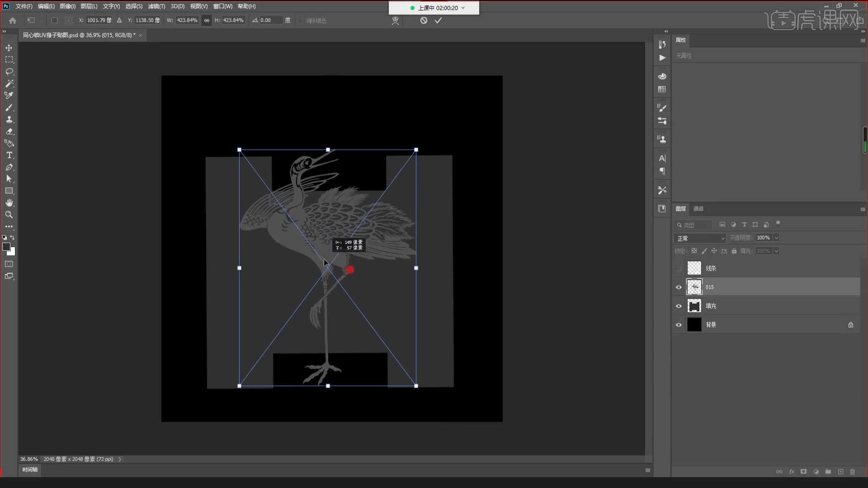This screenshot has height=488, width=868.
Task: Hide the 填充 layer
Action: point(679,306)
